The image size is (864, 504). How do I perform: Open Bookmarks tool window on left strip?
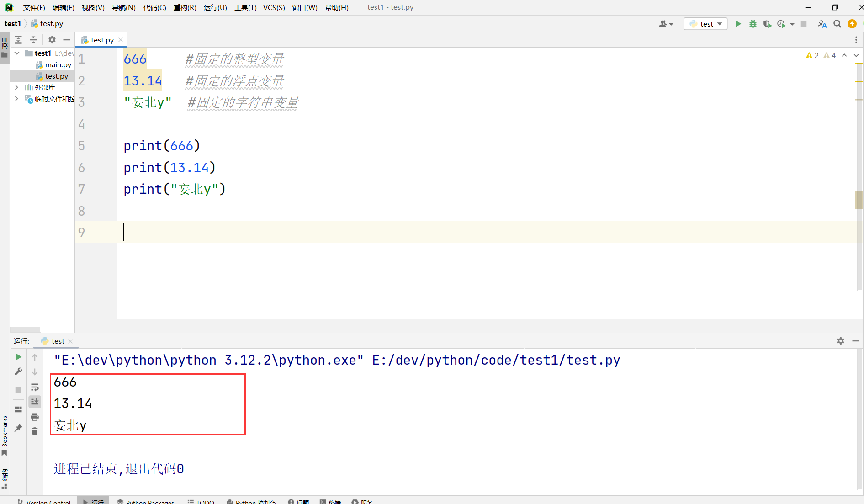(x=5, y=435)
